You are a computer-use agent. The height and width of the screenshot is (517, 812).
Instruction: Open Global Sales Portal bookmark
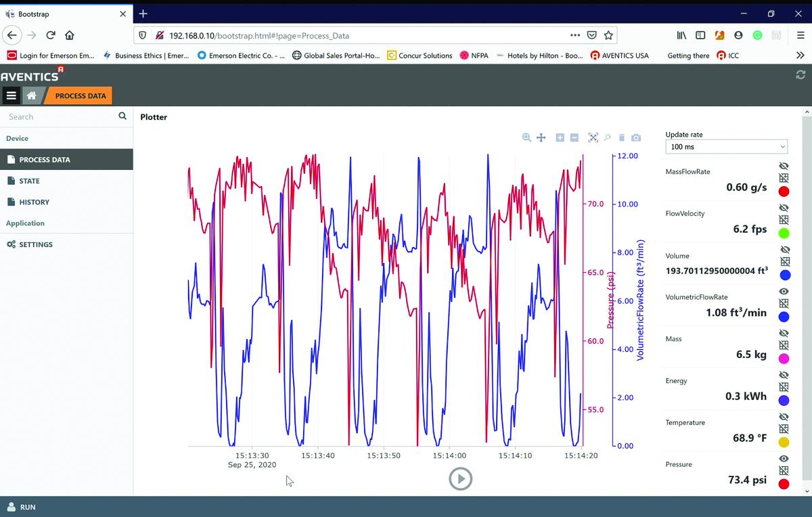(x=336, y=55)
